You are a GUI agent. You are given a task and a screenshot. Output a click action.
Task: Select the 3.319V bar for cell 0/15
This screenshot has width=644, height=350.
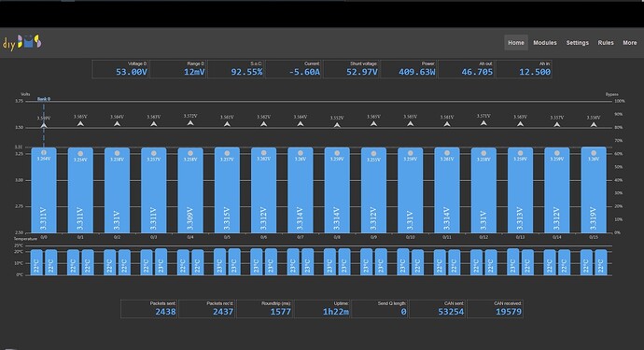594,189
